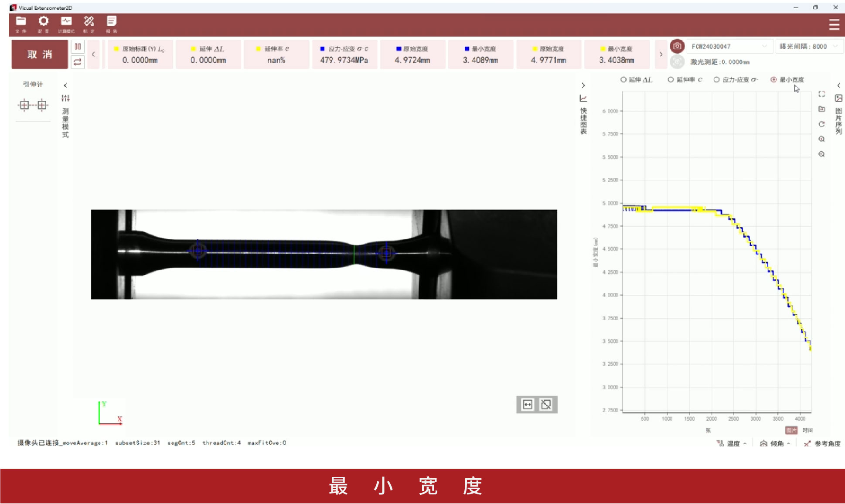
Task: Select the 引伸计 extensometer two-point tool
Action: pos(33,105)
